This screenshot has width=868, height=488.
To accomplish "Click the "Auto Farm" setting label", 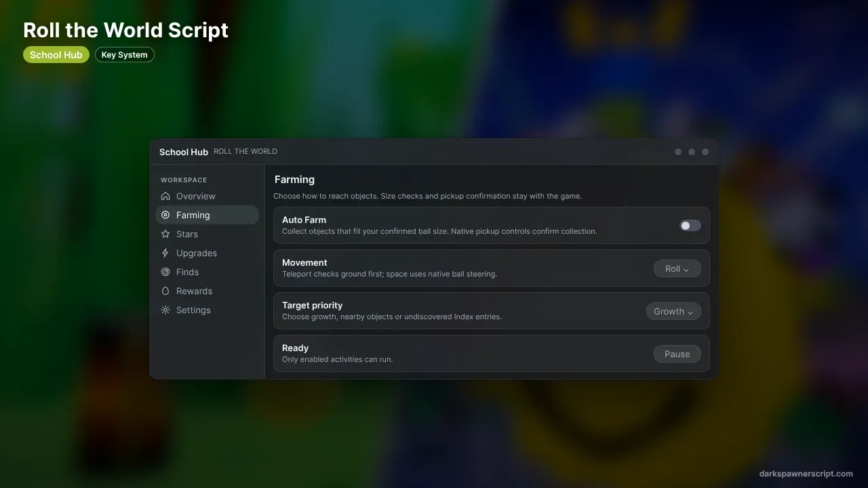I will point(304,220).
